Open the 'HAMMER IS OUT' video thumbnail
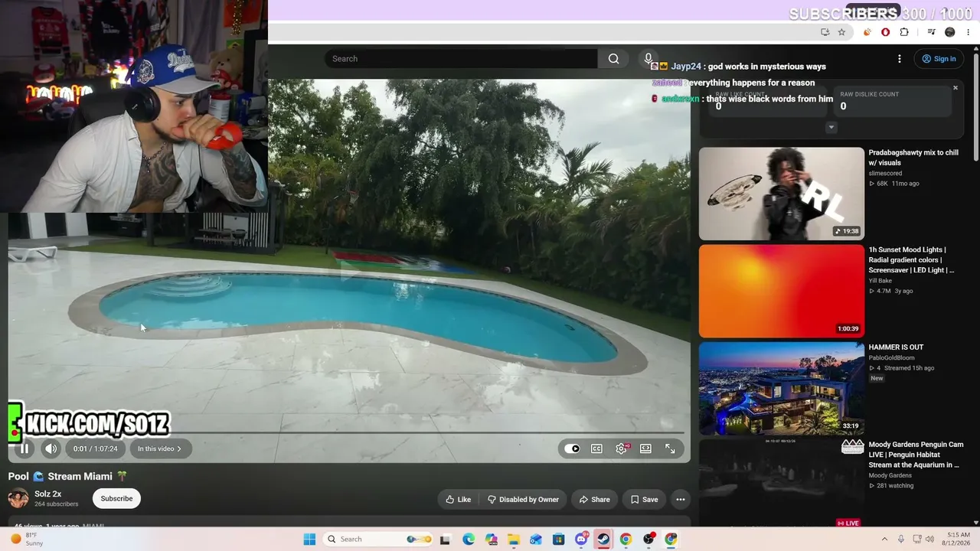The height and width of the screenshot is (551, 980). coord(781,388)
